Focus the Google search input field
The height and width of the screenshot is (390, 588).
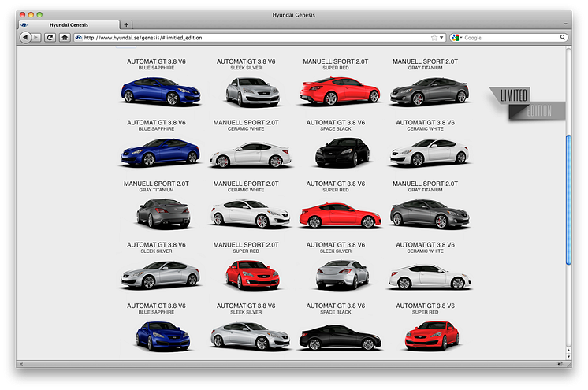click(511, 38)
